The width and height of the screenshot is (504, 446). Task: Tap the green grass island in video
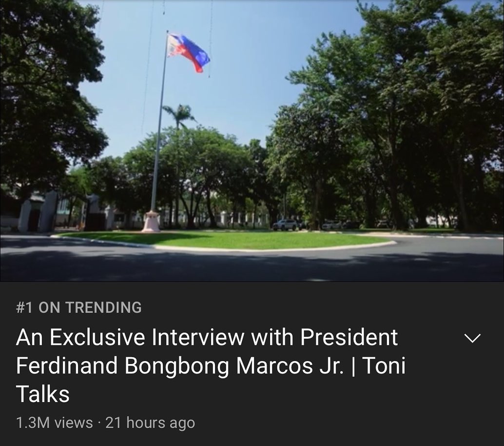tap(225, 240)
